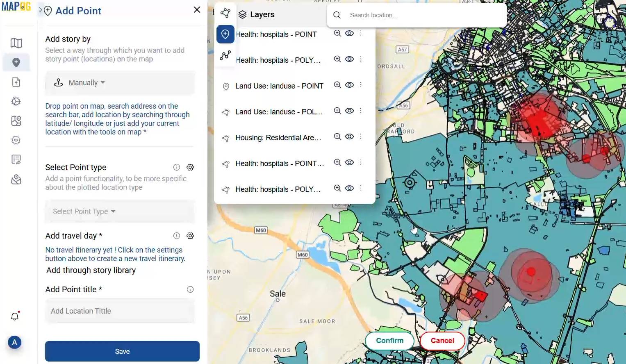Screen dimensions: 626x364
Task: Confirm the point placement
Action: coord(390,341)
